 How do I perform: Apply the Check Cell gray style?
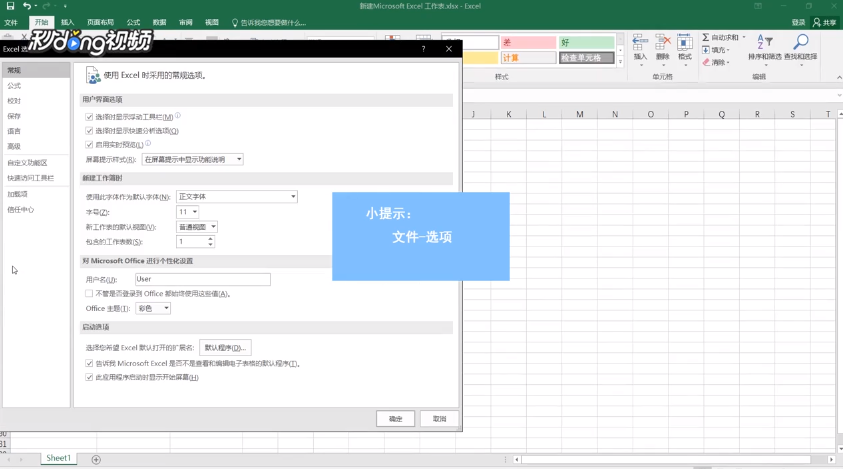(586, 58)
